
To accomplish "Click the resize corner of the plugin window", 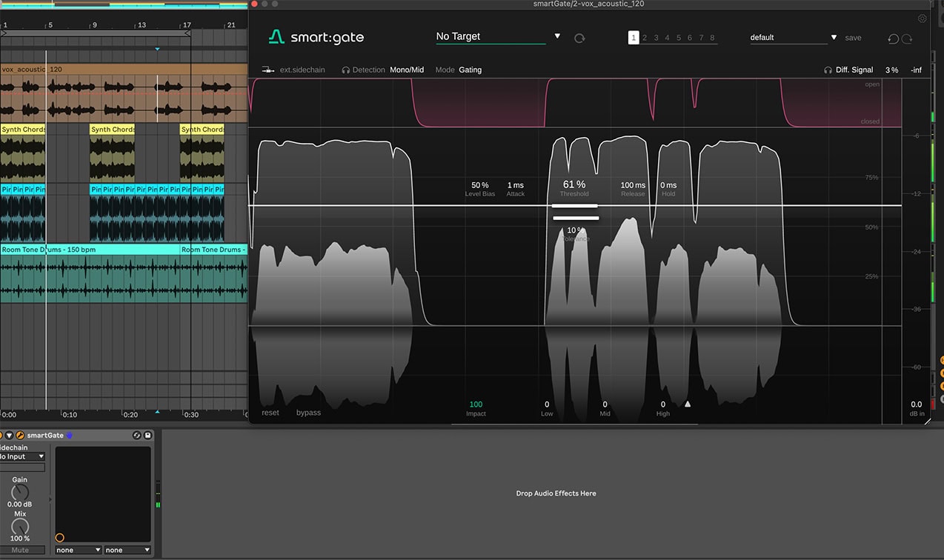I will tap(928, 421).
